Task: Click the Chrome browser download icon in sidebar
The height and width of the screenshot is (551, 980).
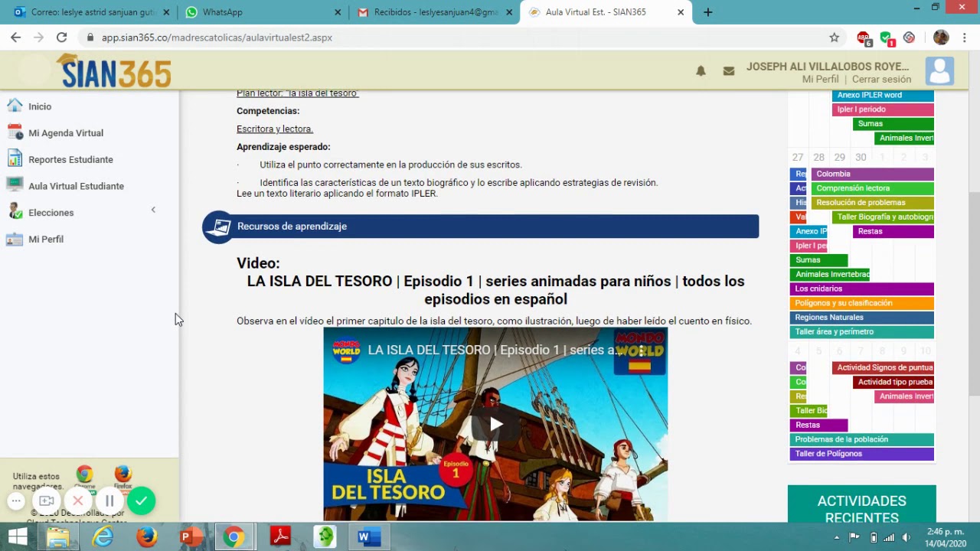Action: [x=84, y=476]
